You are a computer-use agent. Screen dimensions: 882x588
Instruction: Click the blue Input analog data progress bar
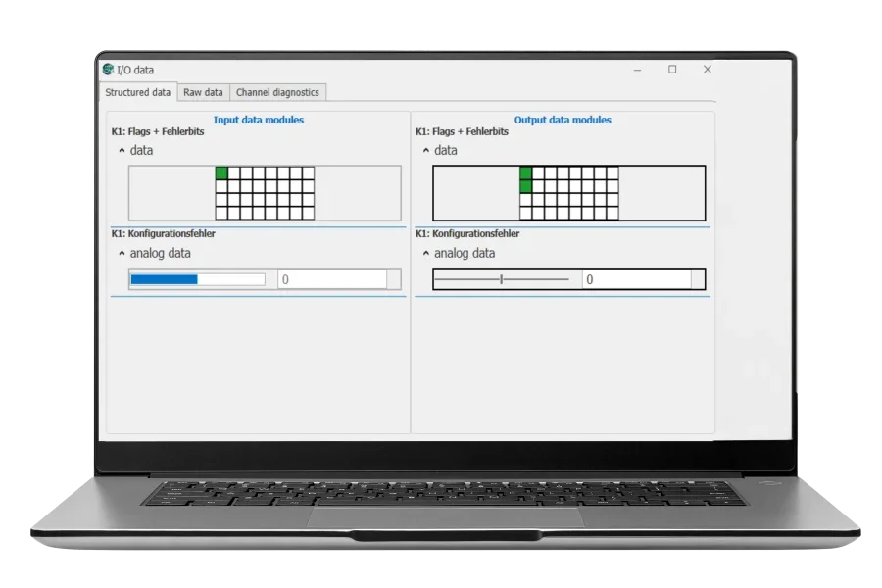pos(197,279)
